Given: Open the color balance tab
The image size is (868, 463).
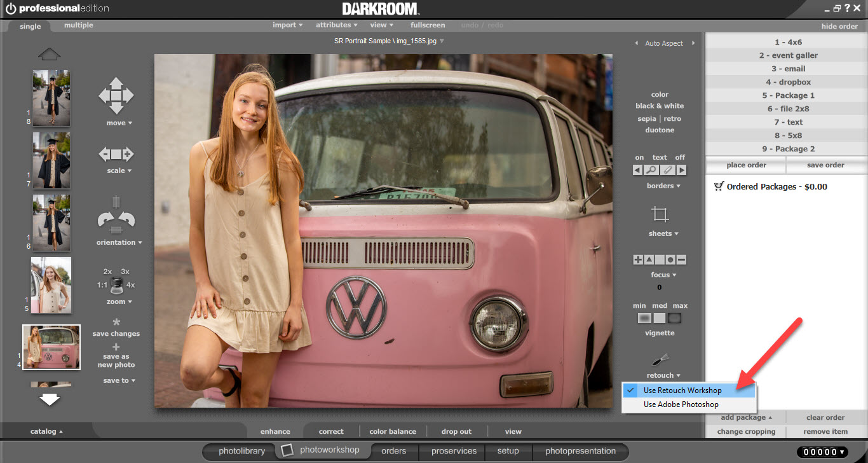Looking at the screenshot, I should pos(393,431).
